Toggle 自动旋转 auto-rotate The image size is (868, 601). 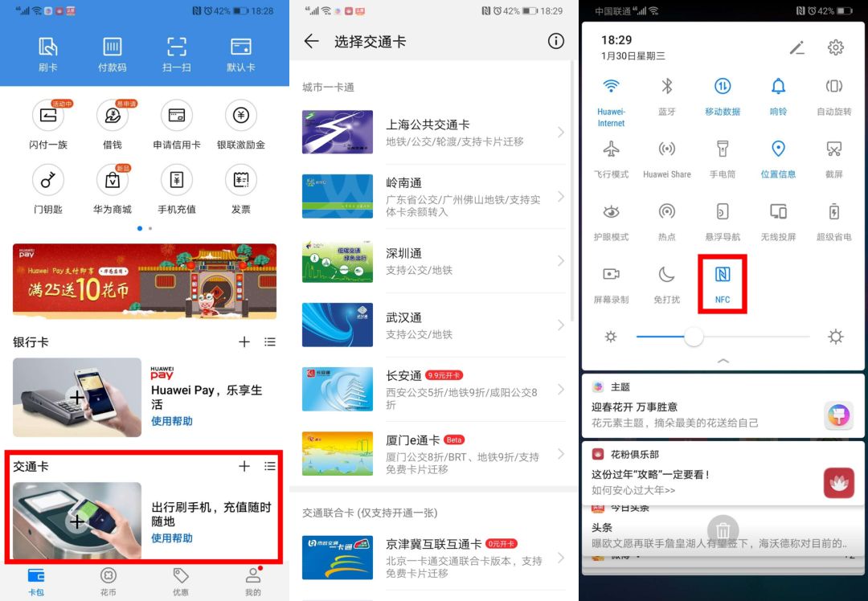pyautogui.click(x=834, y=86)
